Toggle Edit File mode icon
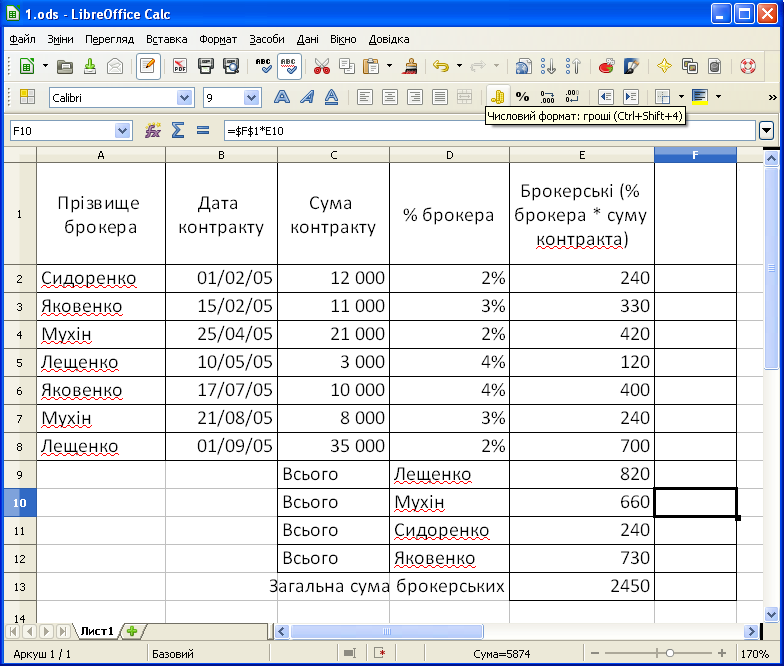 148,66
